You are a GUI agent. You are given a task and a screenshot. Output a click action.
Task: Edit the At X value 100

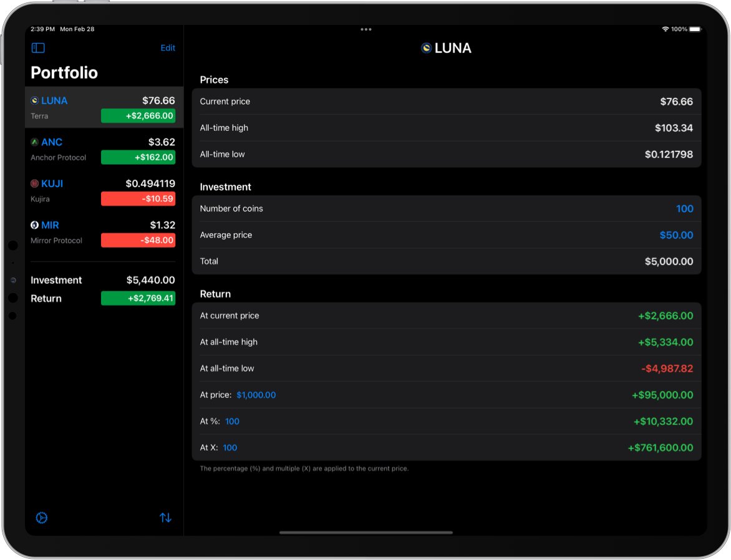[x=230, y=448]
